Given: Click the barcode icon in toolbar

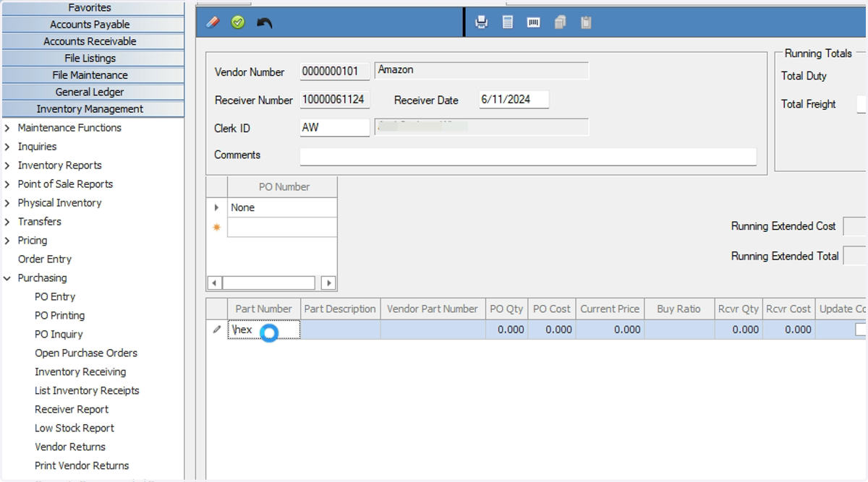Looking at the screenshot, I should (x=534, y=22).
